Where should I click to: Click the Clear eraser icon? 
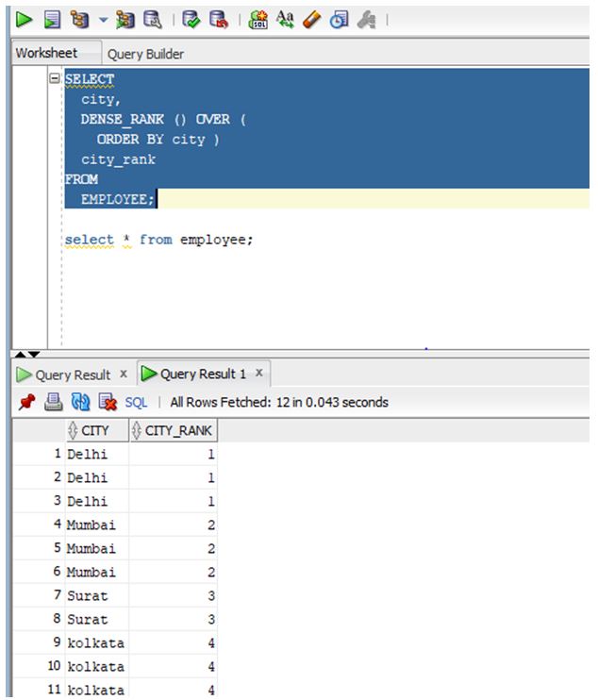(x=312, y=20)
